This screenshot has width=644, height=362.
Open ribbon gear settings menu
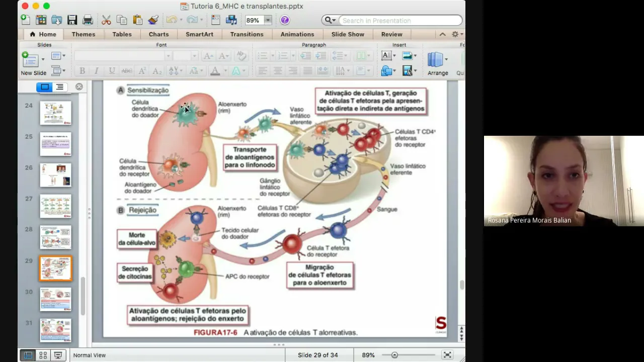457,34
